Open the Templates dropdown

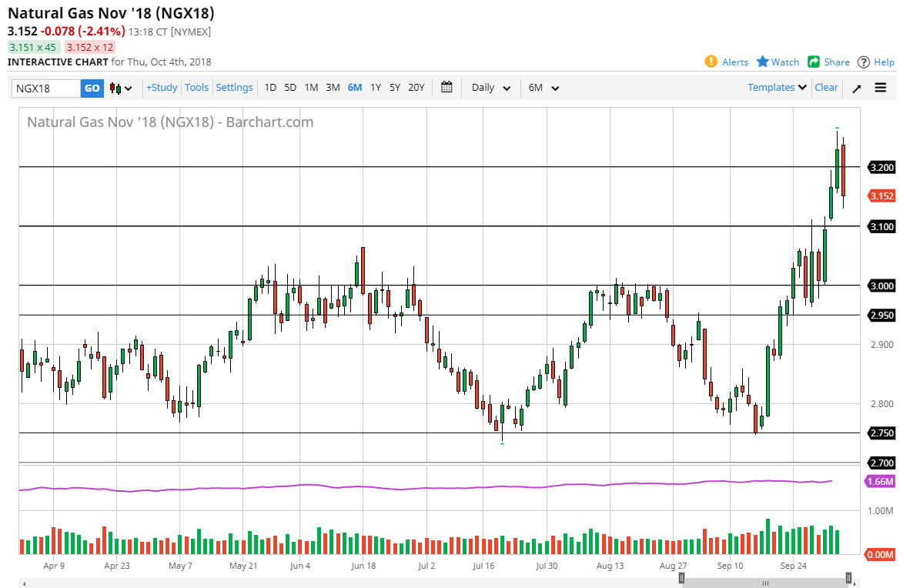(x=777, y=87)
